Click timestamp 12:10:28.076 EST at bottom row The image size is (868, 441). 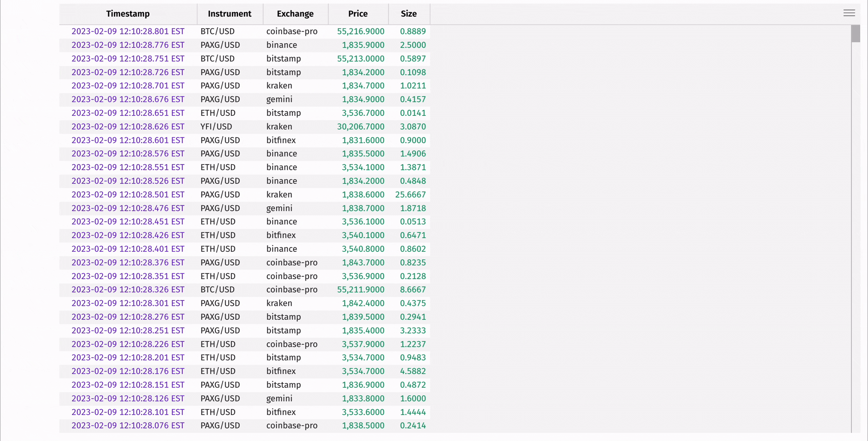(x=128, y=426)
